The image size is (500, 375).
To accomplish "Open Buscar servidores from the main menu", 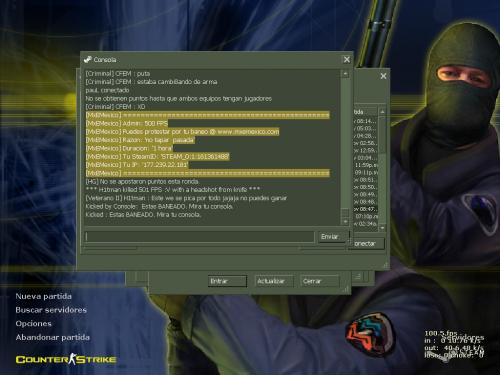I will (x=51, y=310).
